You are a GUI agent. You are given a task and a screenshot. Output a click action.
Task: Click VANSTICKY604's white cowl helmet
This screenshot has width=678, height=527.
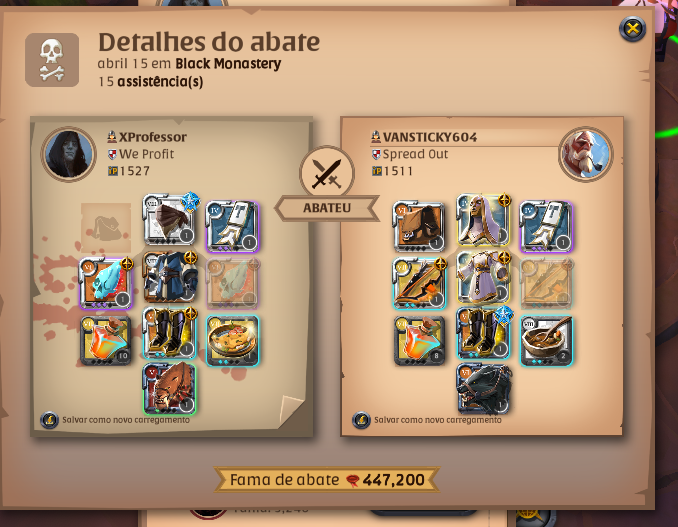tap(483, 220)
